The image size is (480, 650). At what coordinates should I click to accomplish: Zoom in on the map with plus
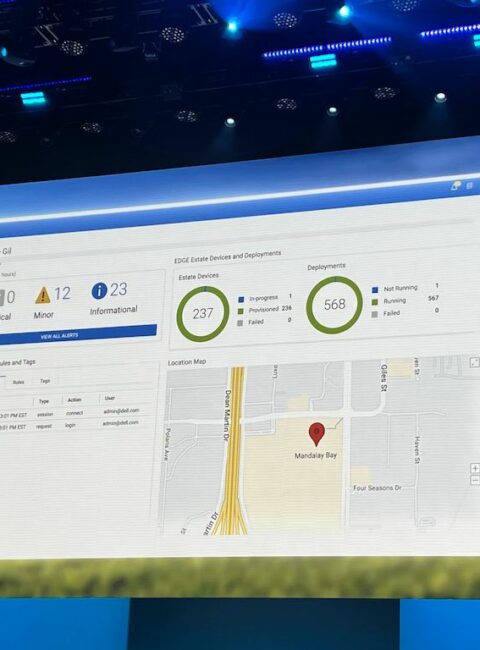[x=475, y=468]
